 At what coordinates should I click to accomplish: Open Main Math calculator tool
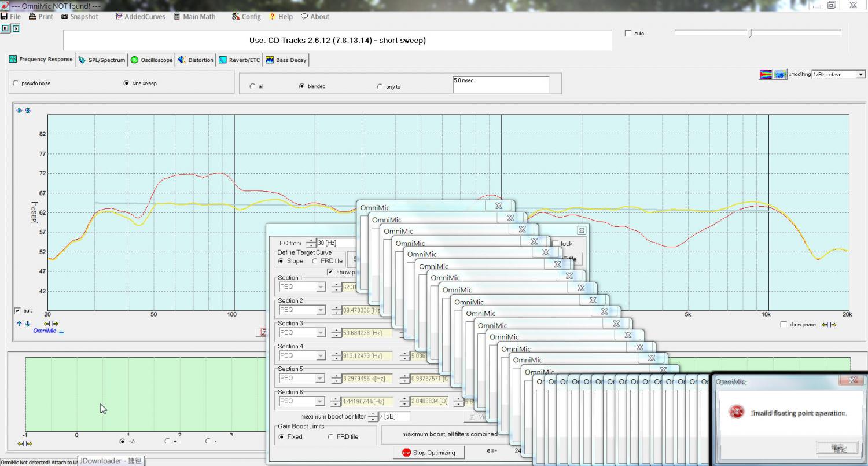point(194,17)
